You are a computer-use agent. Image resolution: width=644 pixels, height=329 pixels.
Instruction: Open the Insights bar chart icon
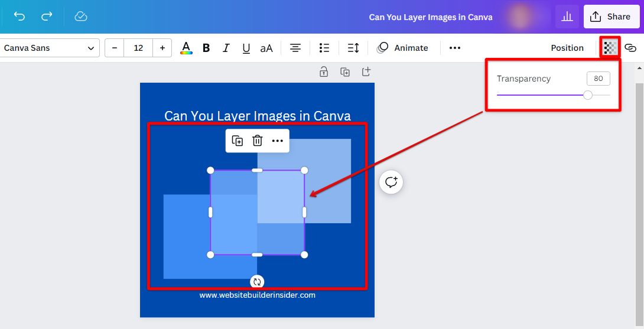[567, 17]
